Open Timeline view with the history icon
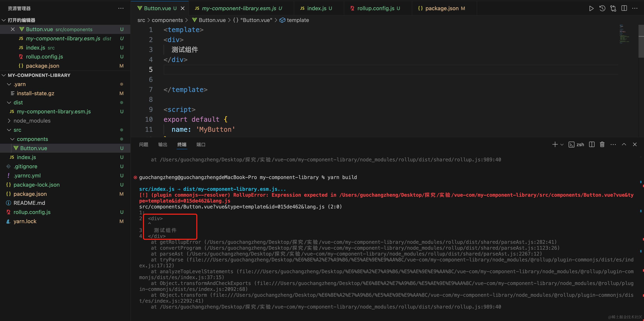 602,8
